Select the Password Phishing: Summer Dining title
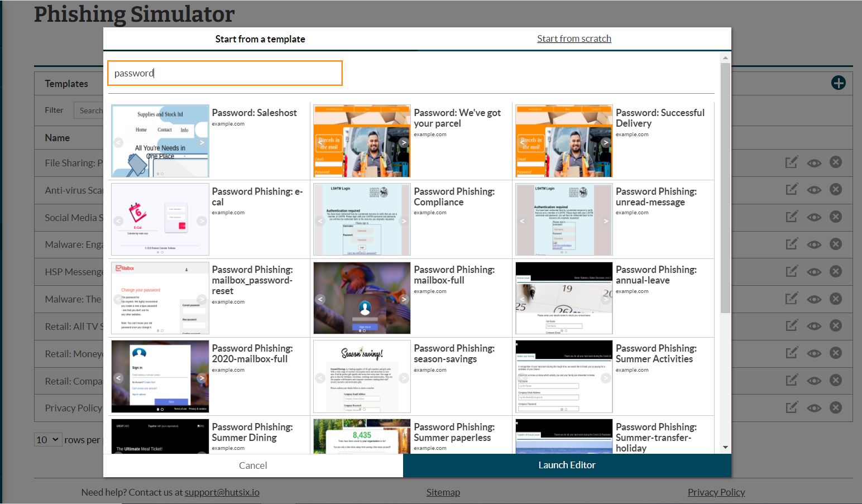The width and height of the screenshot is (862, 504). [252, 433]
